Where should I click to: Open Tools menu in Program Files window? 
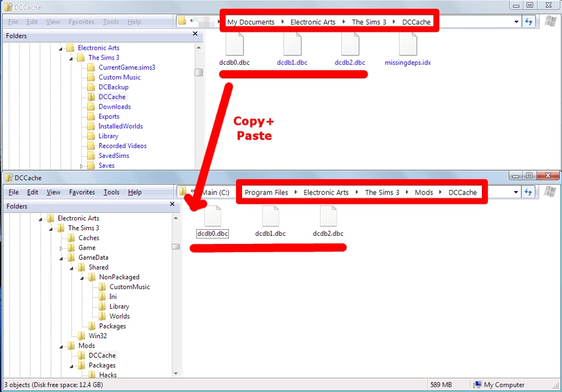111,192
